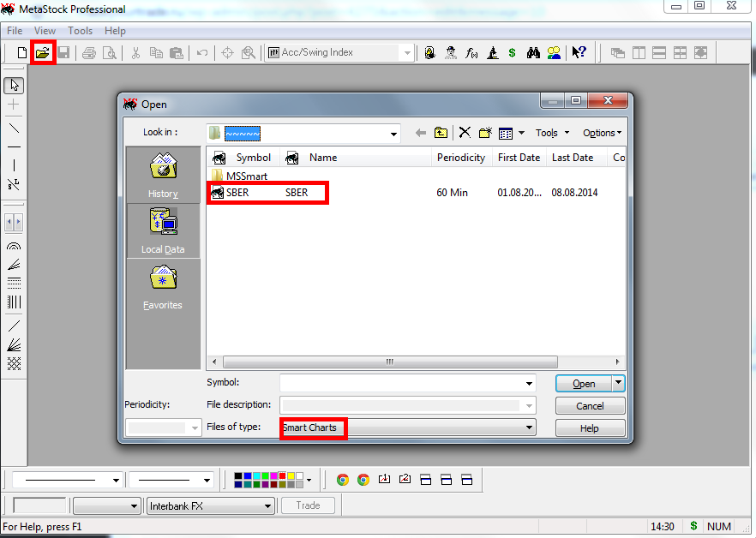Click the crosshair target icon in top toolbar

[228, 52]
